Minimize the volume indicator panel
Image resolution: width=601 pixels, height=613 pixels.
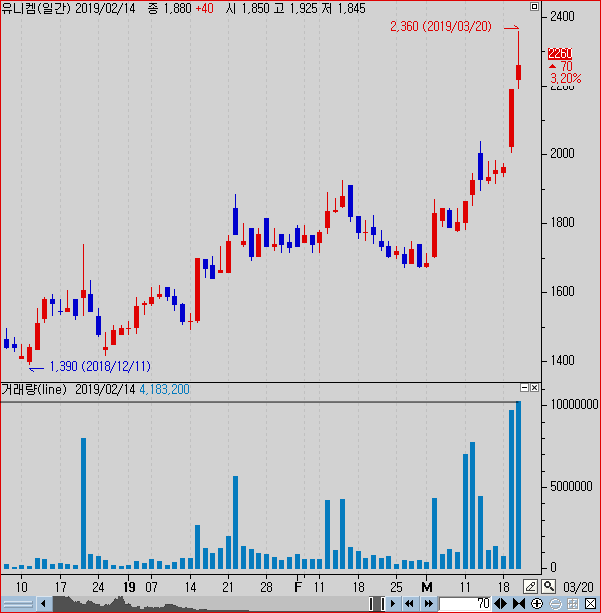(524, 388)
